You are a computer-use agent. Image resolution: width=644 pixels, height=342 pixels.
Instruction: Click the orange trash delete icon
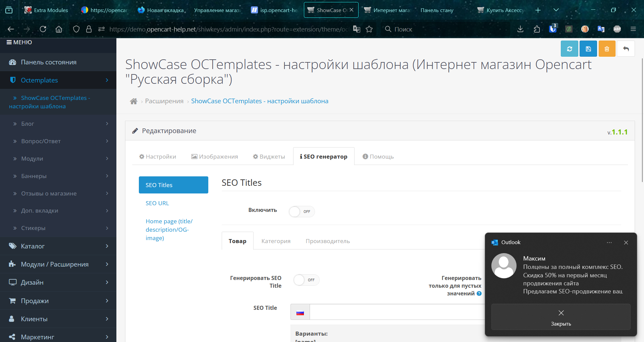click(x=607, y=49)
